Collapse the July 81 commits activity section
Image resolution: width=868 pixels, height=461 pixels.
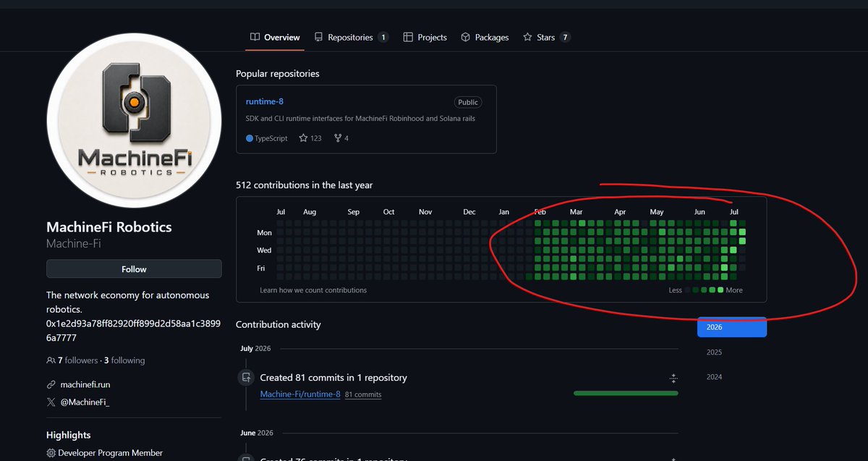pos(673,378)
